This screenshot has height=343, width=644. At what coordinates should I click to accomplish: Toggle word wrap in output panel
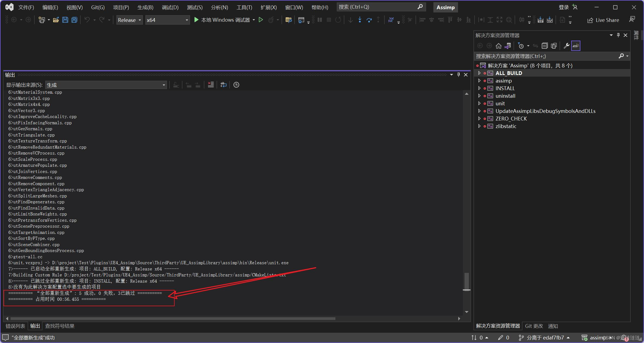[224, 85]
